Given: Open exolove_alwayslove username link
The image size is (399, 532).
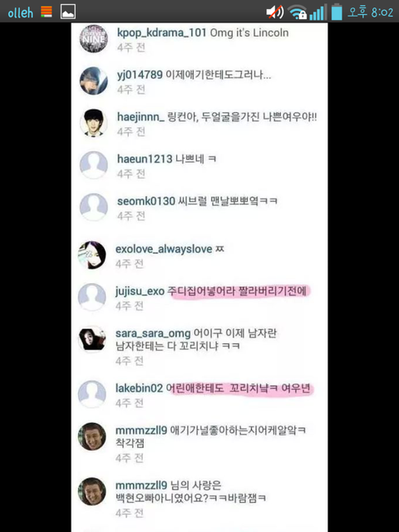Looking at the screenshot, I should point(164,249).
